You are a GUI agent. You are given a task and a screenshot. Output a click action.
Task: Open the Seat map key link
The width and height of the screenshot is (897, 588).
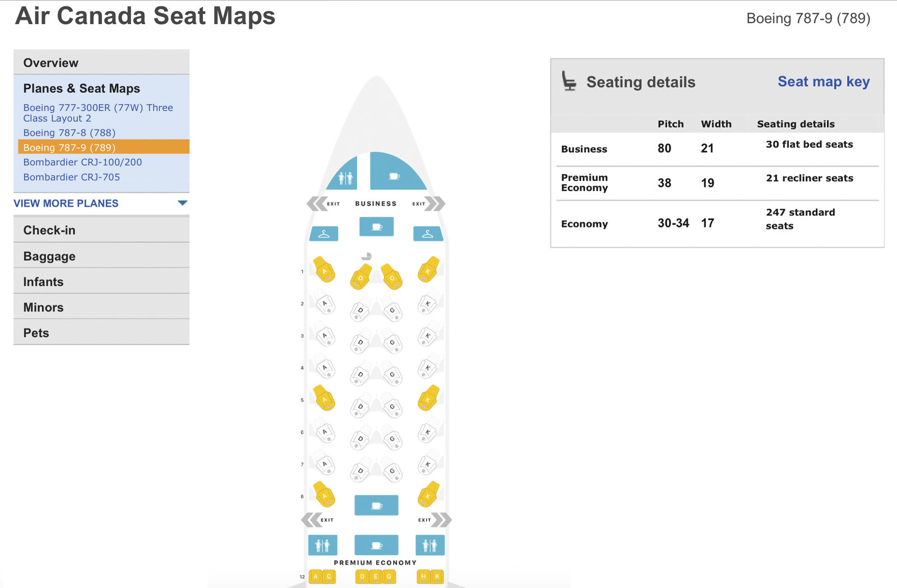pyautogui.click(x=823, y=82)
